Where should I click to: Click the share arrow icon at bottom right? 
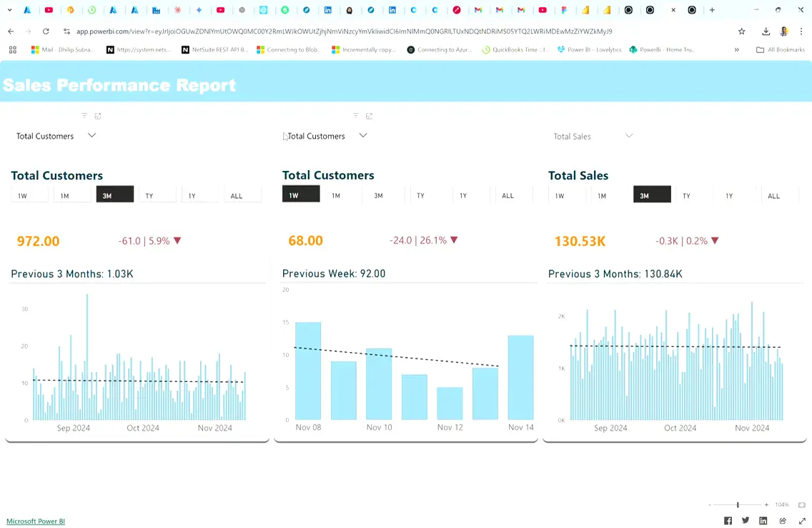click(x=783, y=521)
